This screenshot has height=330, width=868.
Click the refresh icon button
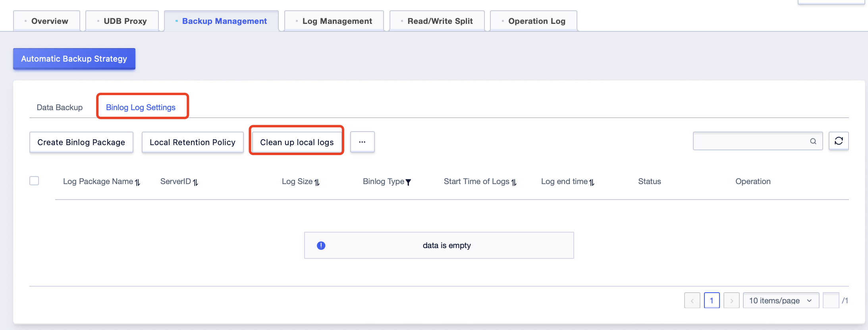point(839,141)
